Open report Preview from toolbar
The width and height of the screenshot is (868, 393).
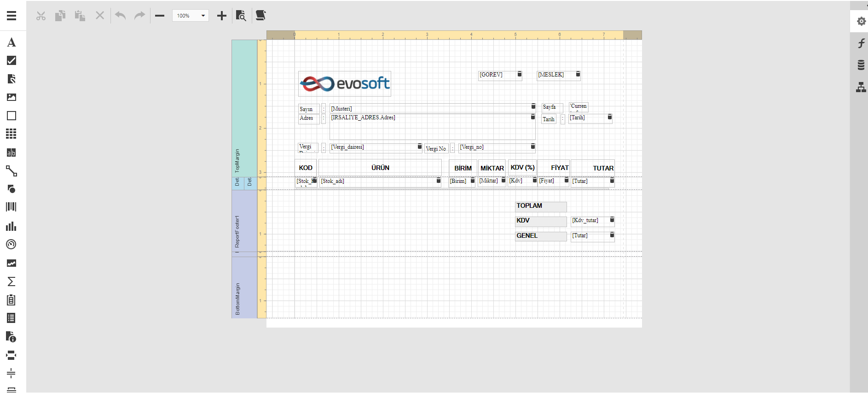(x=241, y=16)
